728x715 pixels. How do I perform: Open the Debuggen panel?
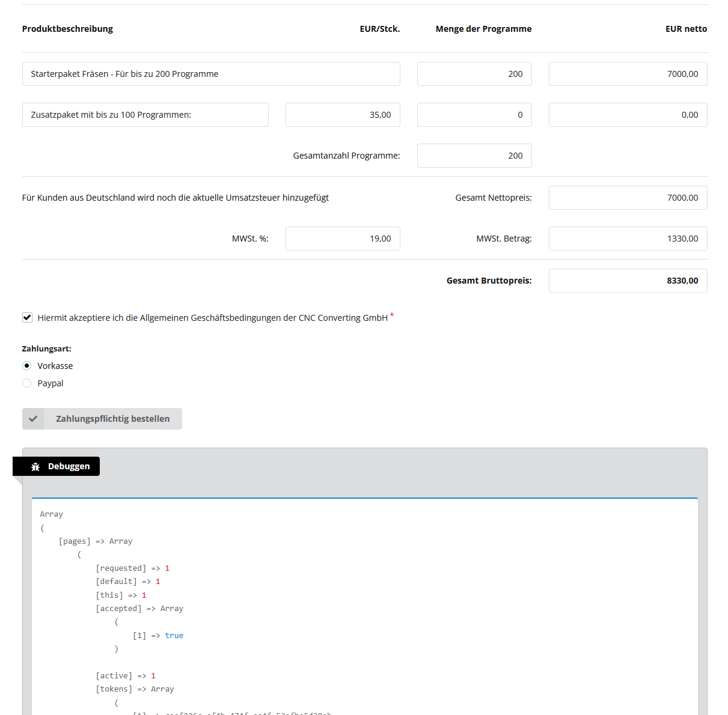click(69, 466)
